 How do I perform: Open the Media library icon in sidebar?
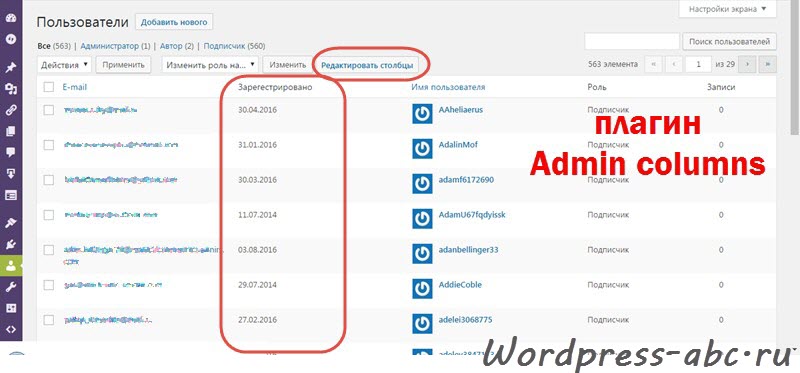(x=11, y=89)
